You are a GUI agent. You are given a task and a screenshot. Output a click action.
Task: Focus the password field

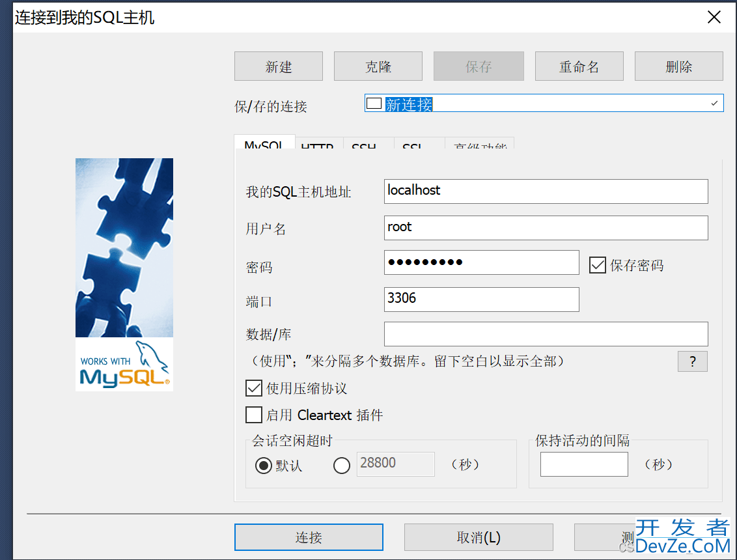coord(481,262)
